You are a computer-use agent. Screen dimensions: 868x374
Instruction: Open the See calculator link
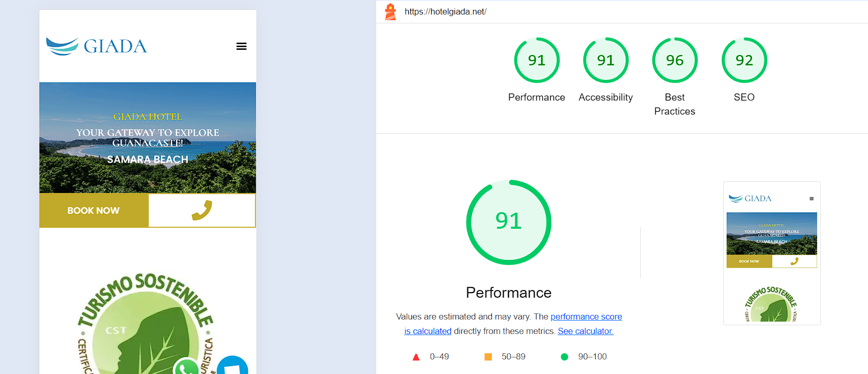tap(585, 331)
